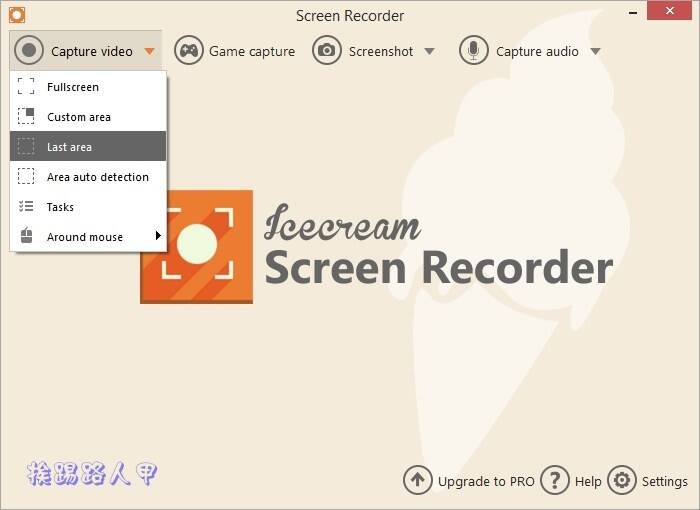This screenshot has height=510, width=700.
Task: Collapse the Capture video orange dropdown arrow
Action: click(150, 51)
